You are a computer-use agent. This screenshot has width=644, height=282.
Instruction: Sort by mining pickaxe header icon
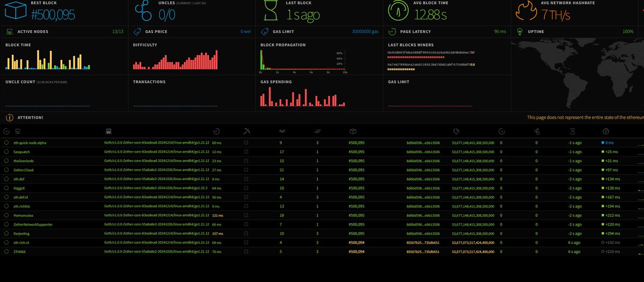[246, 131]
